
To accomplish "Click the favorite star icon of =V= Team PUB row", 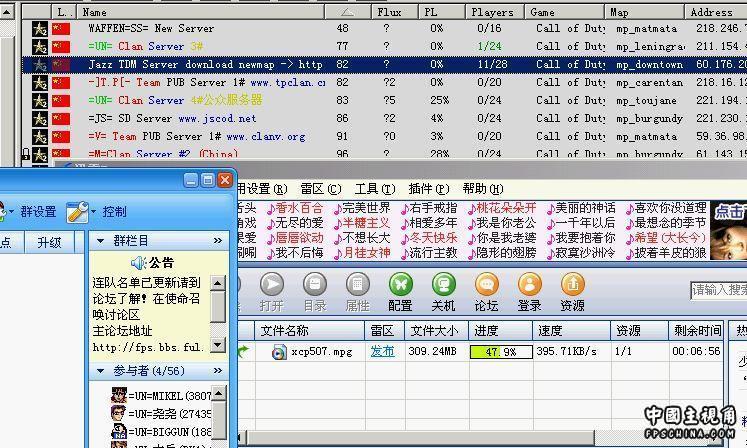I will coord(40,137).
